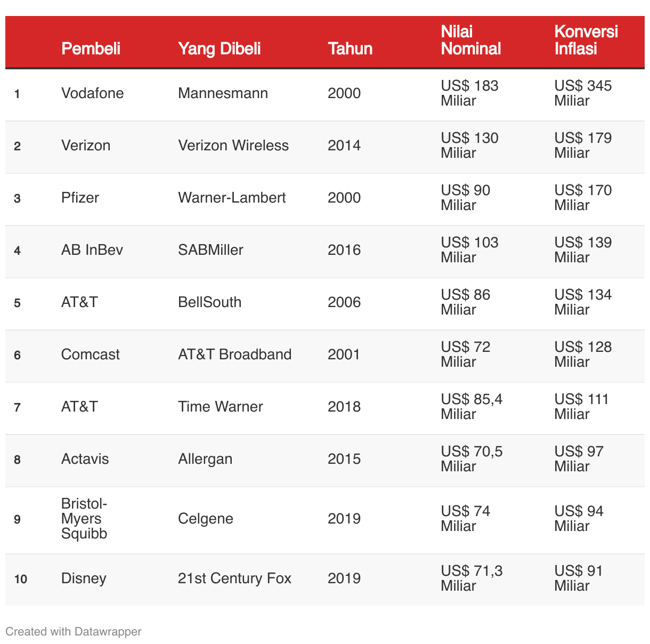Image resolution: width=650 pixels, height=644 pixels.
Task: Select the Disney buyer cell
Action: pos(84,578)
